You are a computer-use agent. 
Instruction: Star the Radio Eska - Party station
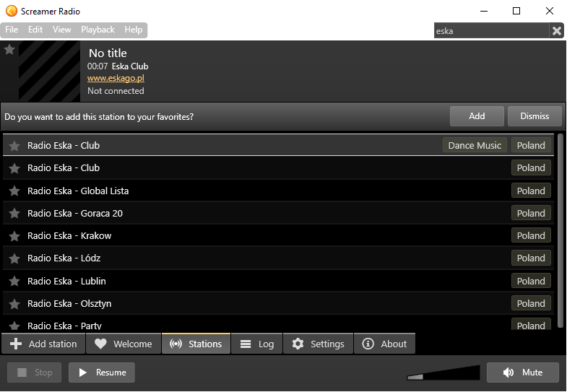point(14,326)
